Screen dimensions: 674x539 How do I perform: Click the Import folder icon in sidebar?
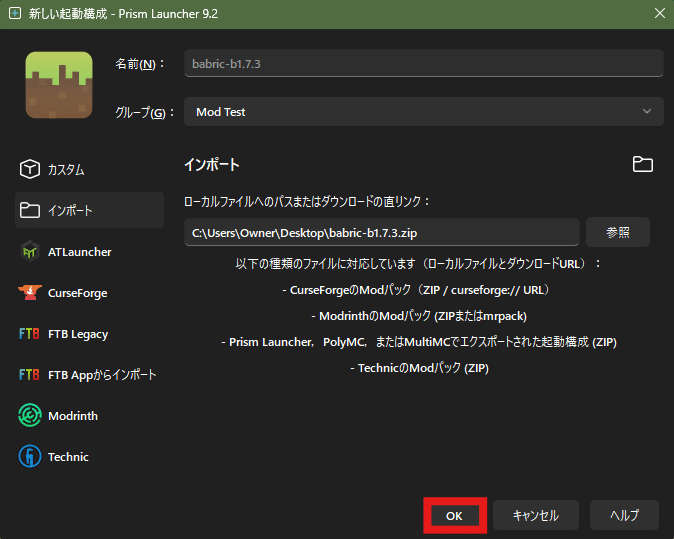point(30,210)
